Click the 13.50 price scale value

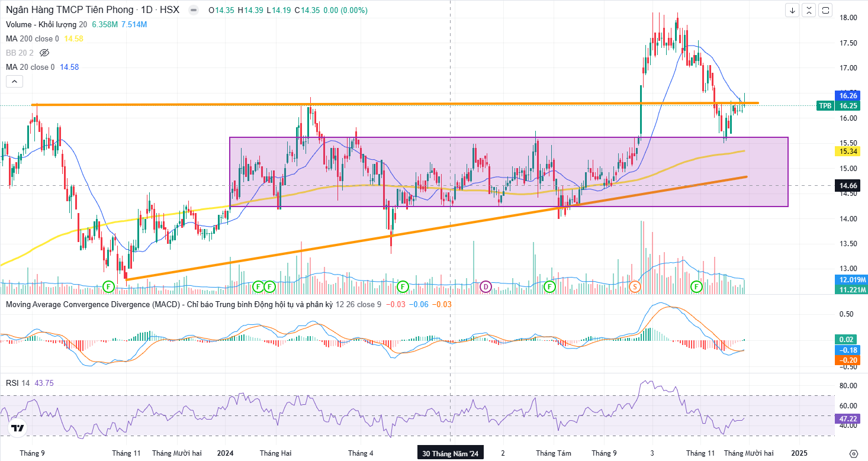click(x=848, y=244)
